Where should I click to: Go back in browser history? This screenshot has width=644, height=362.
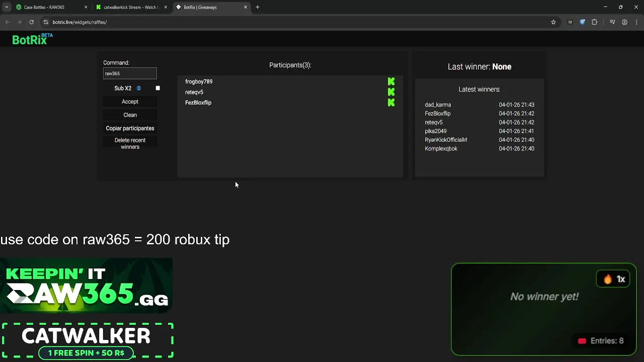[8, 22]
